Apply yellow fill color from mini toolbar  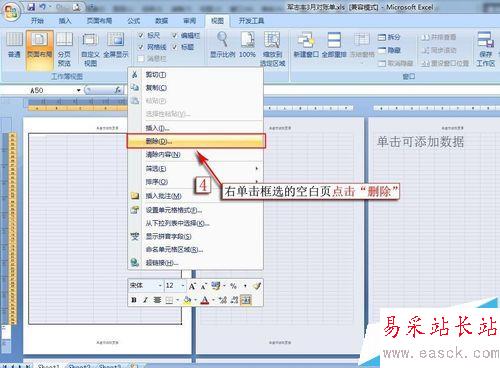tap(188, 300)
